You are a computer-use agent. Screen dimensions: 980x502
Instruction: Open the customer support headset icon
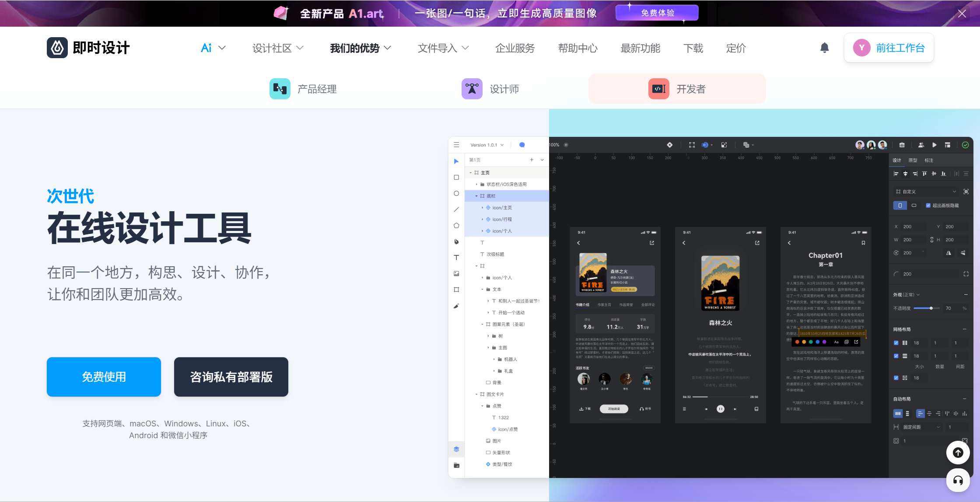tap(958, 481)
